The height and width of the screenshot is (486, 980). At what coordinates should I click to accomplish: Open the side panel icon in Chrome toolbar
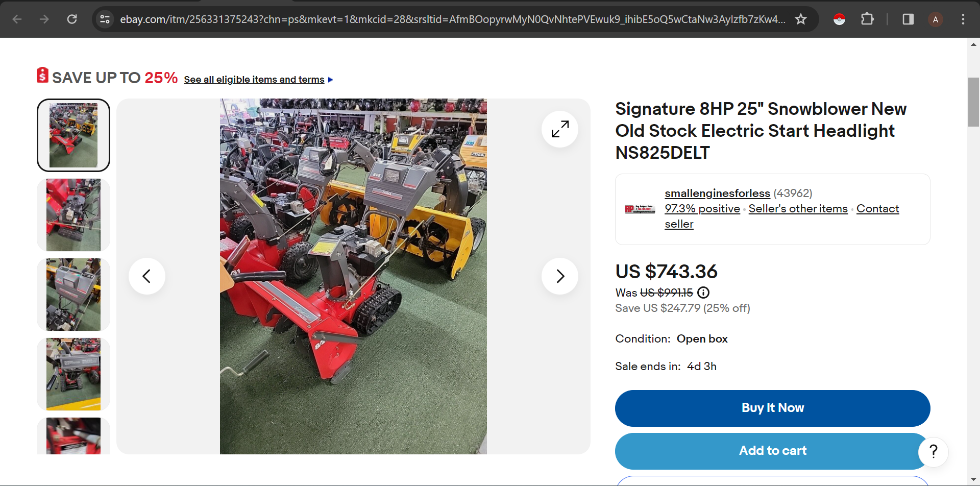908,19
